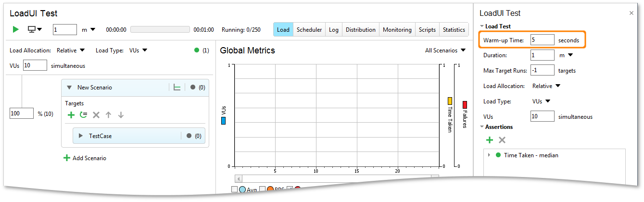
Task: Switch to the Scheduler tab
Action: click(x=309, y=30)
